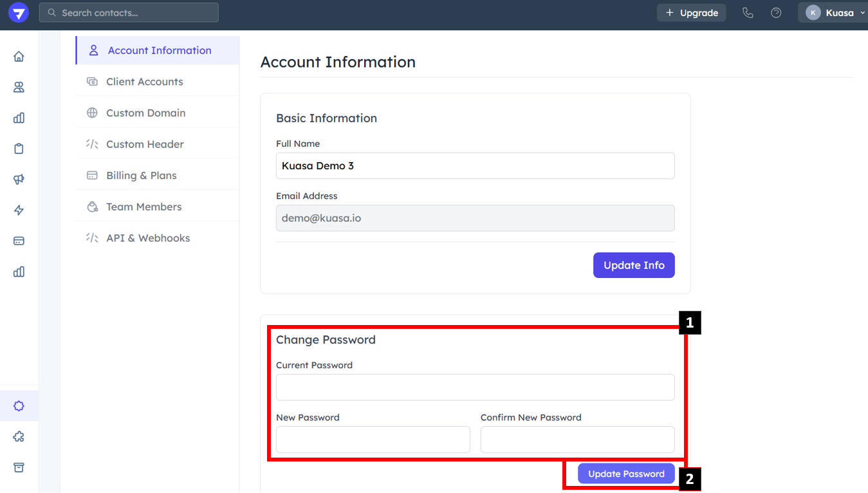
Task: Click the Upgrade button in header
Action: coord(691,13)
